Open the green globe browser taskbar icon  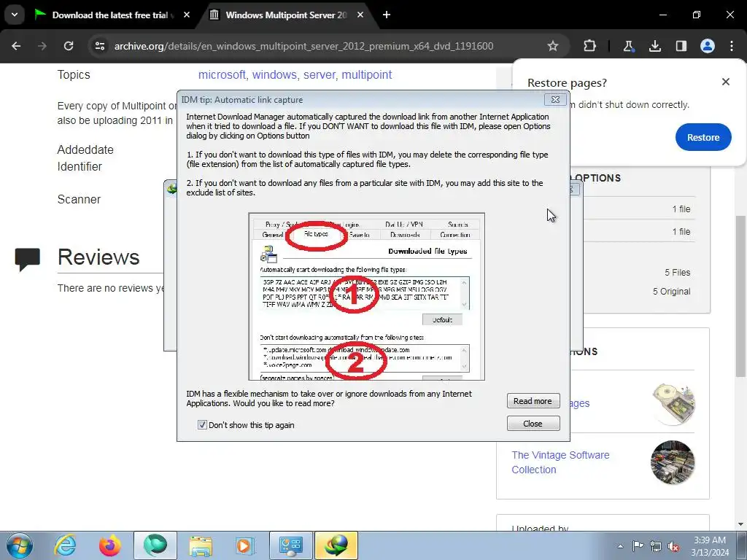[x=155, y=545]
